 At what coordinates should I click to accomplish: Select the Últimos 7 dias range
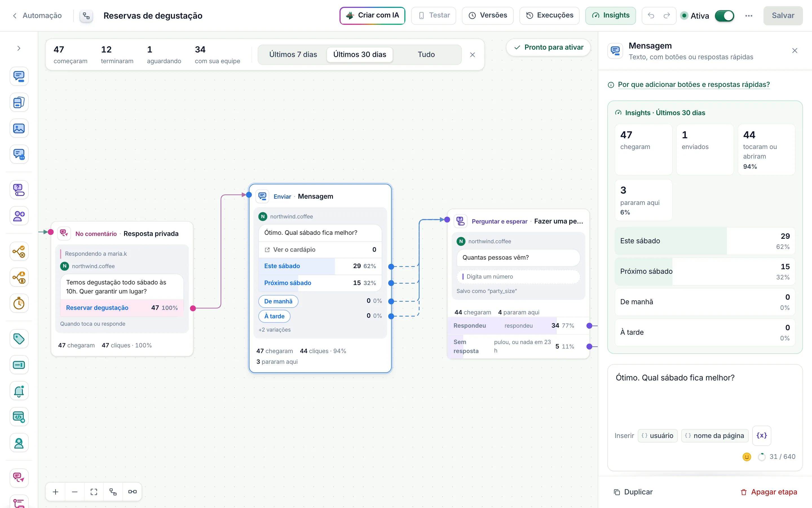[x=293, y=54]
